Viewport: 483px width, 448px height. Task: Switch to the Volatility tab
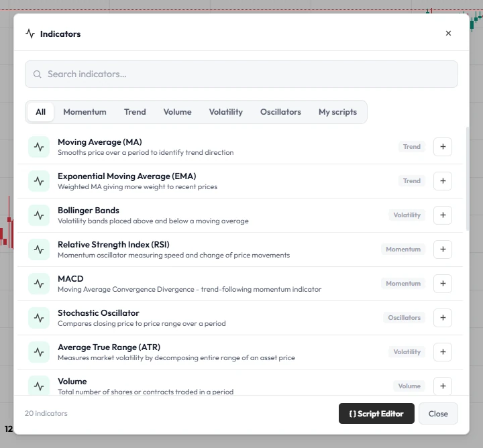click(226, 112)
